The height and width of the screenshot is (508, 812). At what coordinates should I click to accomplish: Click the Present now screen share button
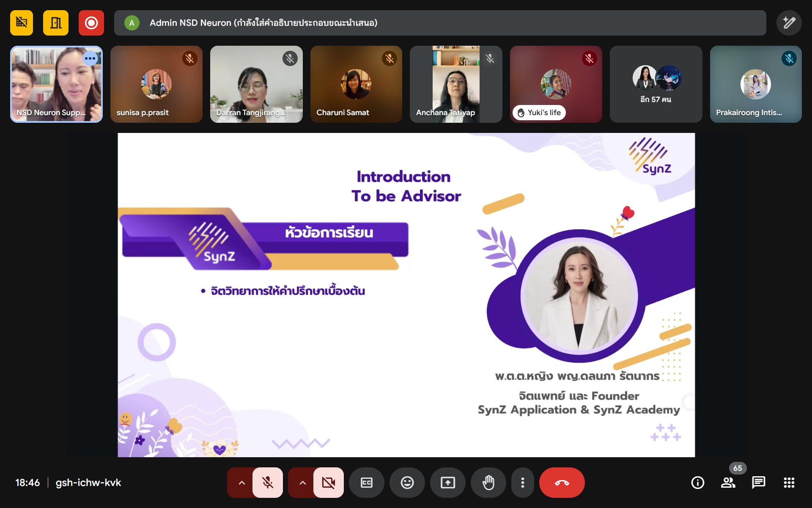tap(448, 483)
